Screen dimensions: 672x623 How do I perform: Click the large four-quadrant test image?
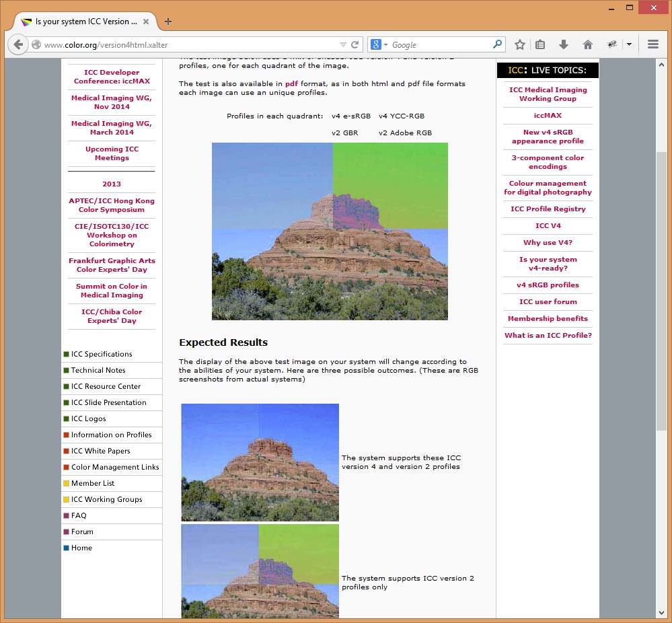[x=330, y=231]
